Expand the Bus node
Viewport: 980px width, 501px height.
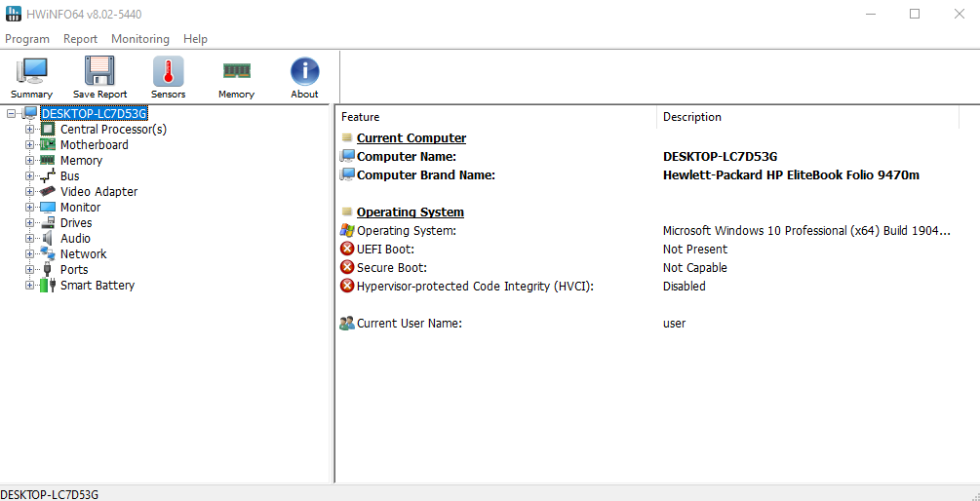[29, 176]
